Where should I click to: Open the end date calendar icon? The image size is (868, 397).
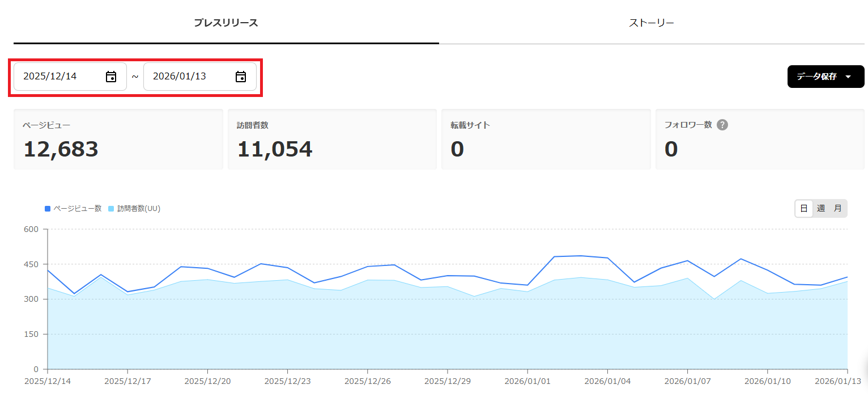tap(241, 77)
